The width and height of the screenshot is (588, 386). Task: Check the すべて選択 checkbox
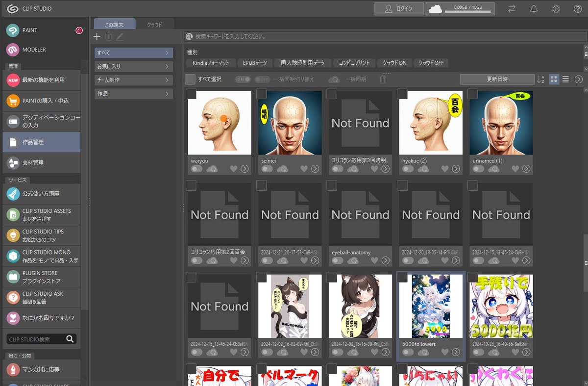[190, 79]
